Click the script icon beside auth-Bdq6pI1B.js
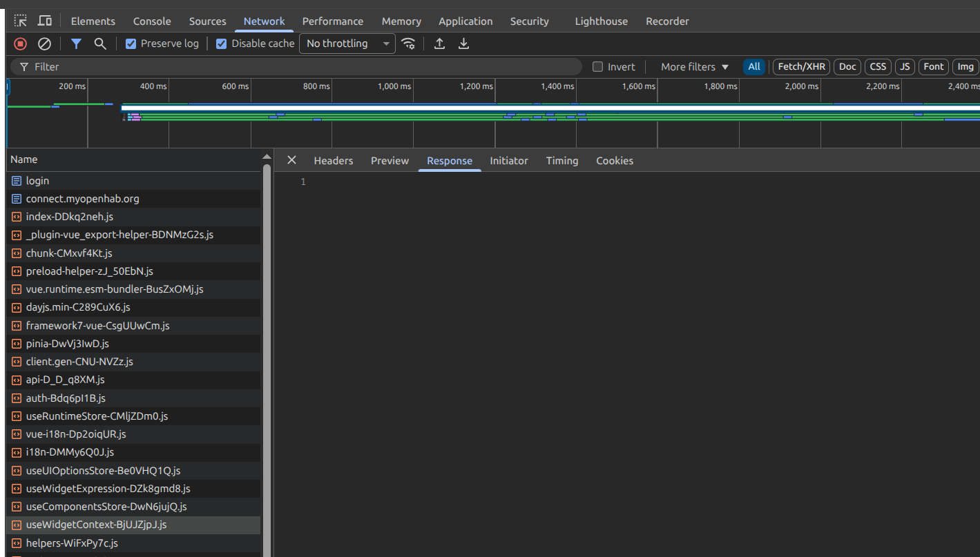Screen dimensions: 980x557 click(17, 398)
